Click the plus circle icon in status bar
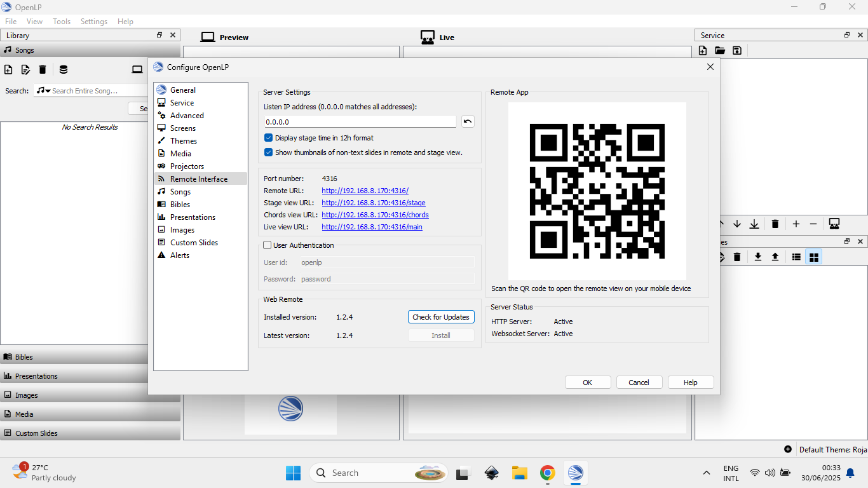868x488 pixels. [788, 449]
